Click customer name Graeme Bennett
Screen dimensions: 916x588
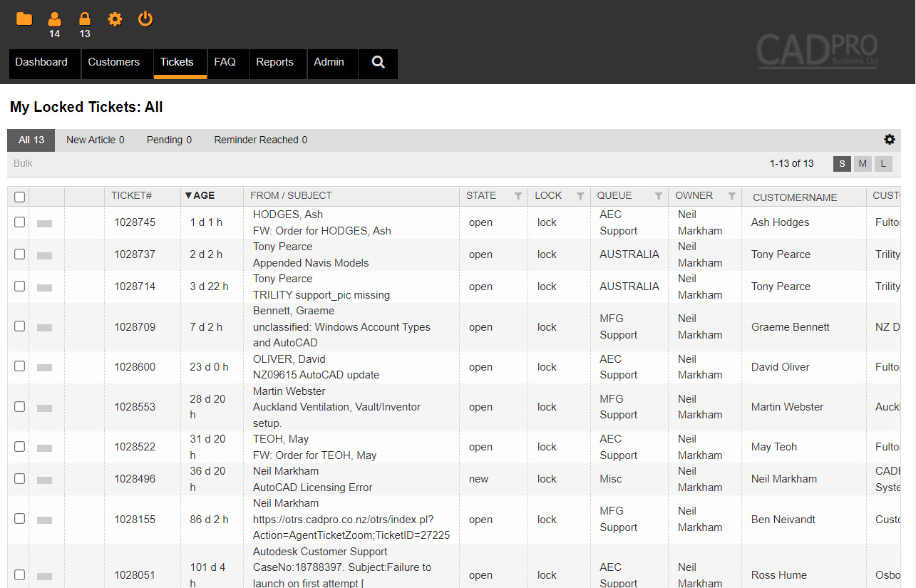coord(791,327)
